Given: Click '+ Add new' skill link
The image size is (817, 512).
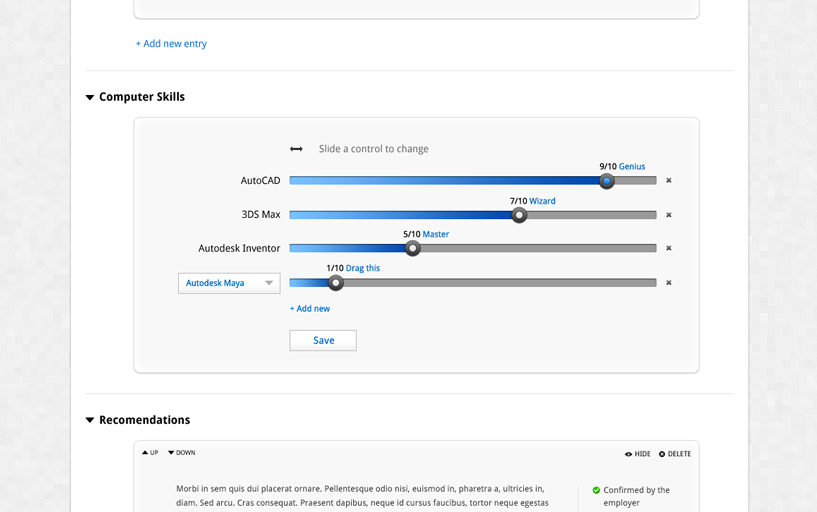Looking at the screenshot, I should (x=310, y=309).
